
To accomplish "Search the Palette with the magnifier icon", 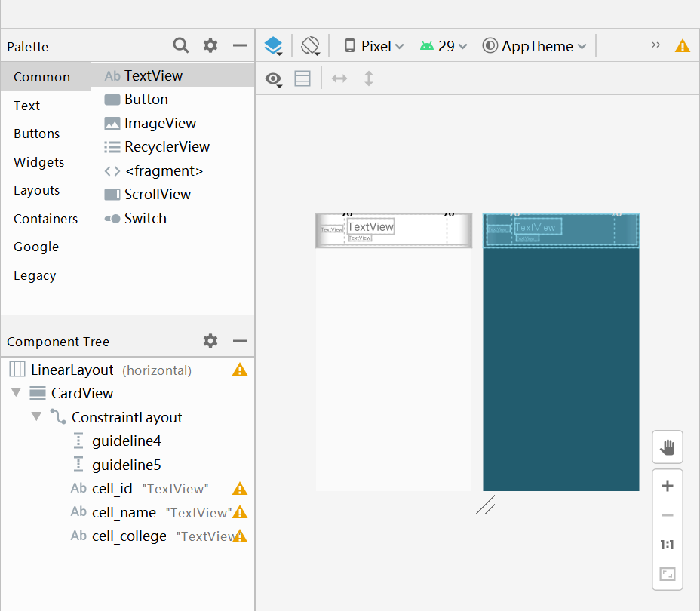I will (181, 45).
